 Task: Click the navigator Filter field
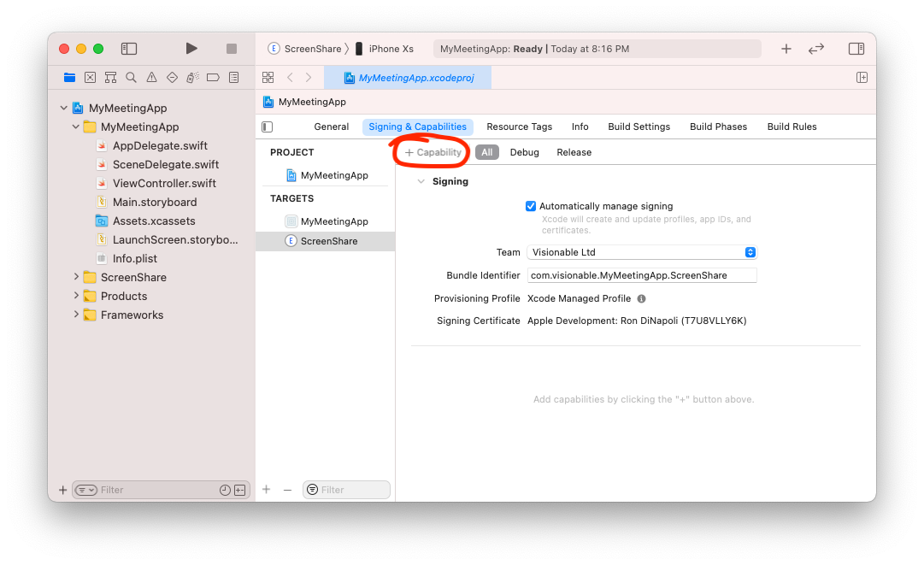pos(161,490)
